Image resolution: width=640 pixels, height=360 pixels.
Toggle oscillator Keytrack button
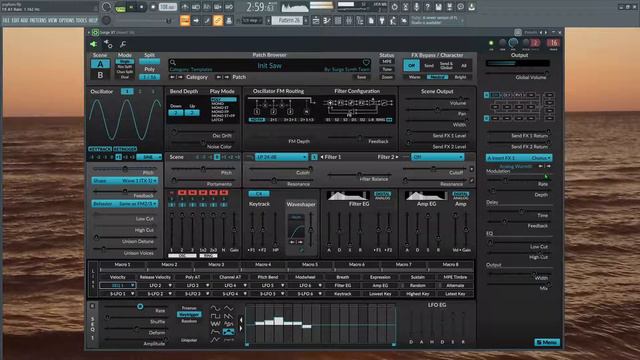pos(100,149)
